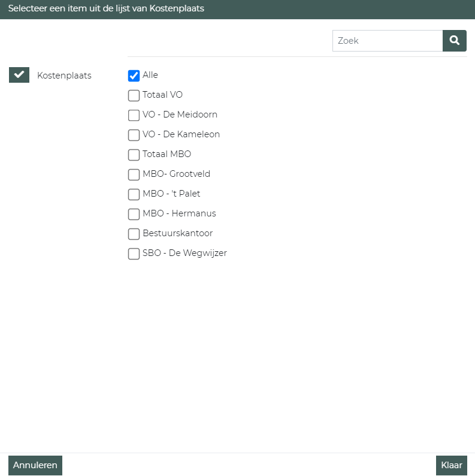Click the Kostenplaats category label

tap(64, 76)
